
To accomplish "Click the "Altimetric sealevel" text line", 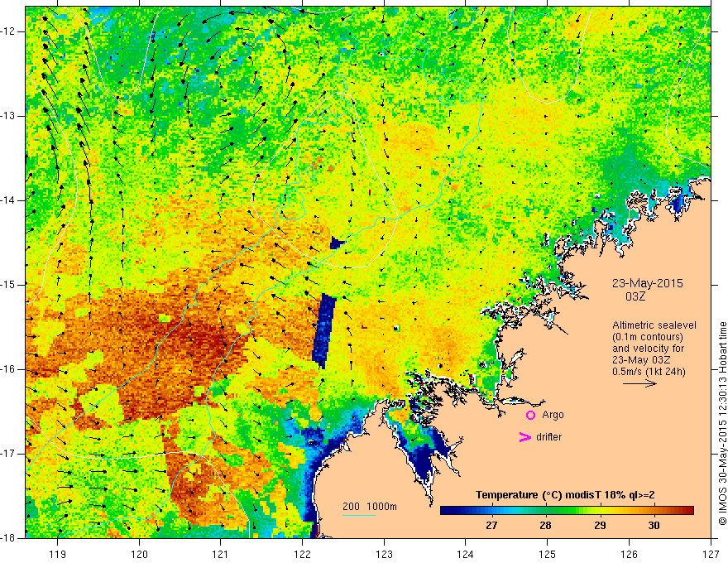I will pos(654,325).
